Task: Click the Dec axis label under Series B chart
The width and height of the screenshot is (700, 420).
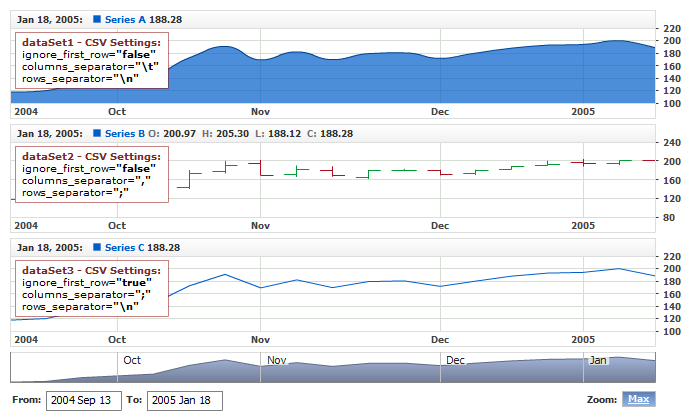Action: [x=440, y=226]
